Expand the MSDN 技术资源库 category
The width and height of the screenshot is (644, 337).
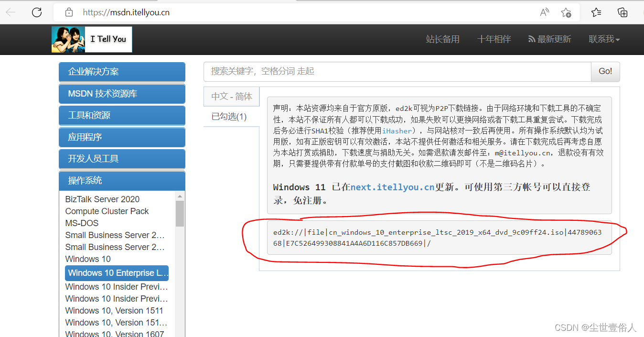point(122,94)
